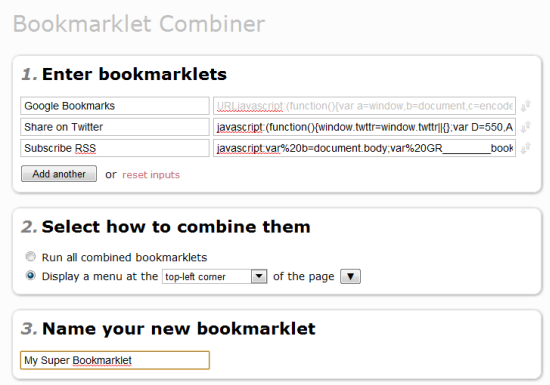Click the Twitter javascript code field

364,127
